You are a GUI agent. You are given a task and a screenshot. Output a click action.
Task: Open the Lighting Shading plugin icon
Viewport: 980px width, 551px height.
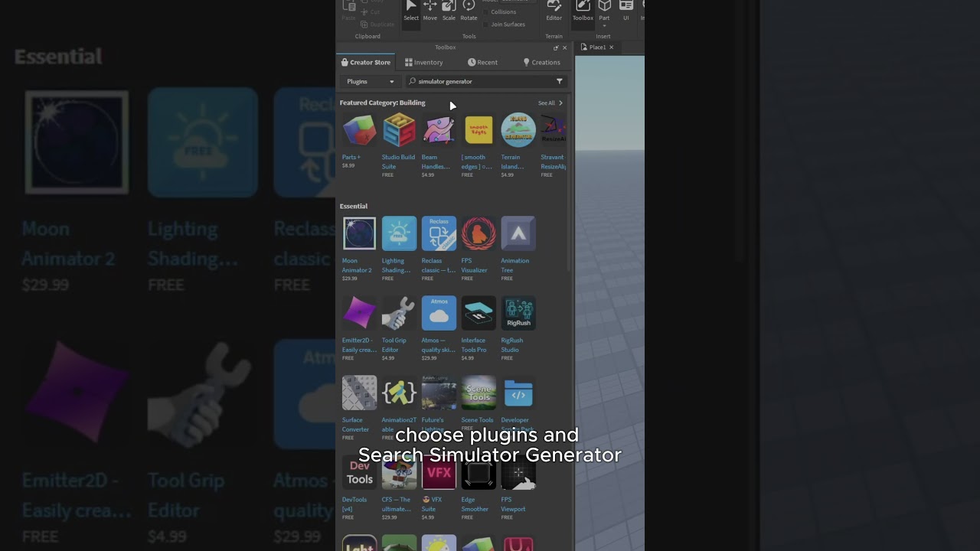[x=399, y=233]
